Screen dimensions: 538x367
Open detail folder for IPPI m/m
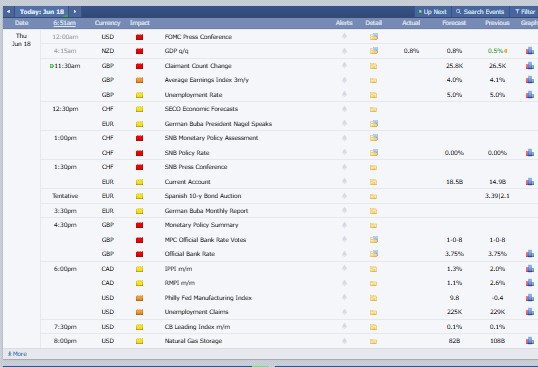pyautogui.click(x=373, y=269)
